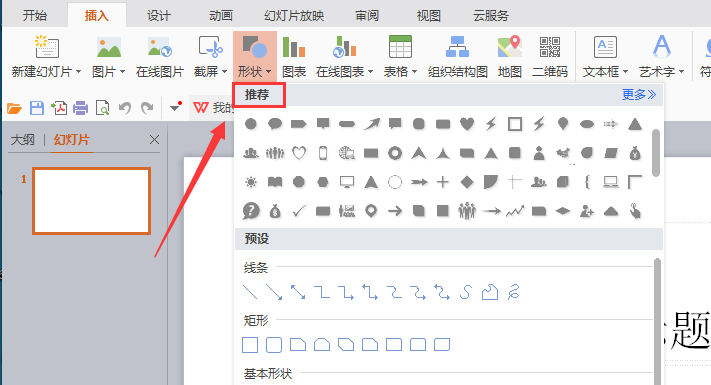Insert a picture via 图片 icon
The width and height of the screenshot is (711, 385).
click(x=109, y=47)
